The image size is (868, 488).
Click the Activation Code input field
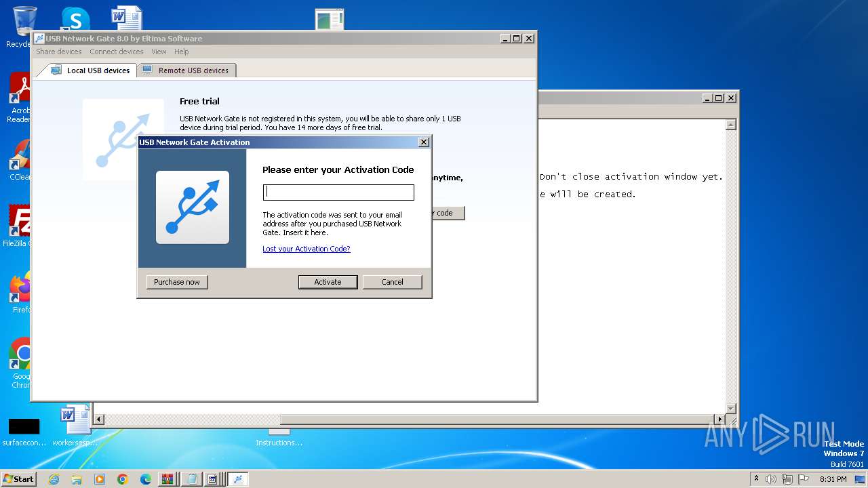(338, 192)
